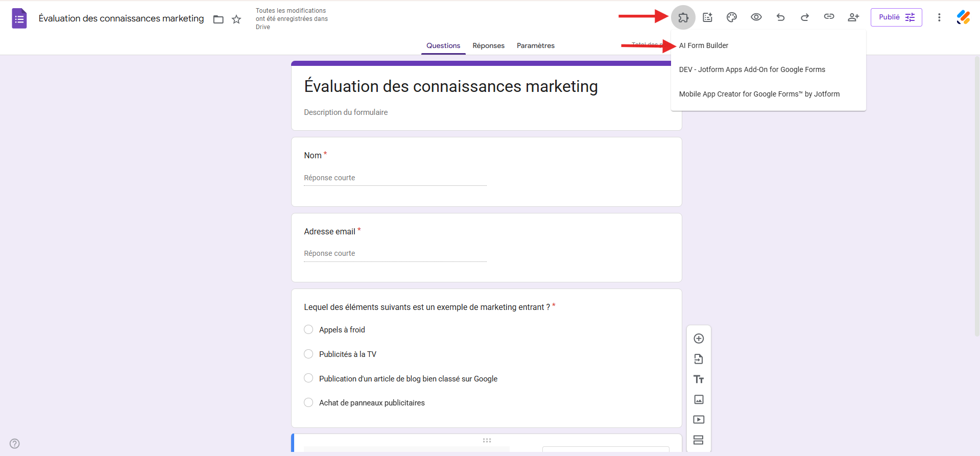Open the Publié publish settings button

[896, 17]
